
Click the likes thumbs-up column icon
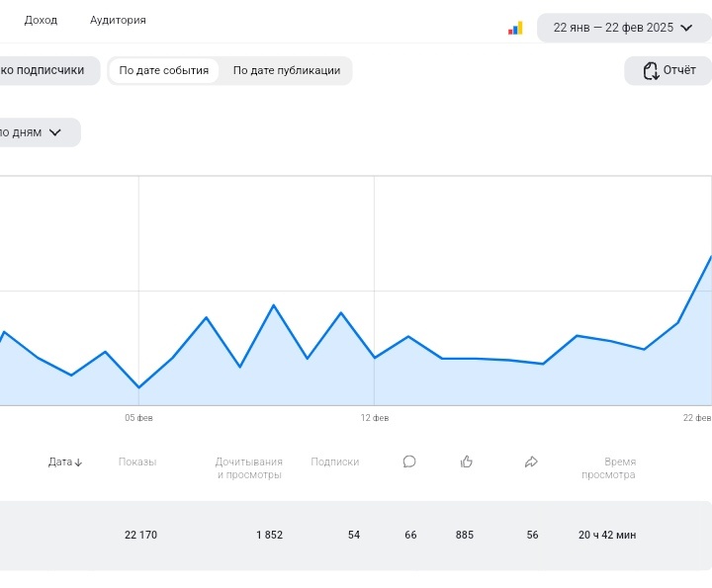[x=467, y=462]
